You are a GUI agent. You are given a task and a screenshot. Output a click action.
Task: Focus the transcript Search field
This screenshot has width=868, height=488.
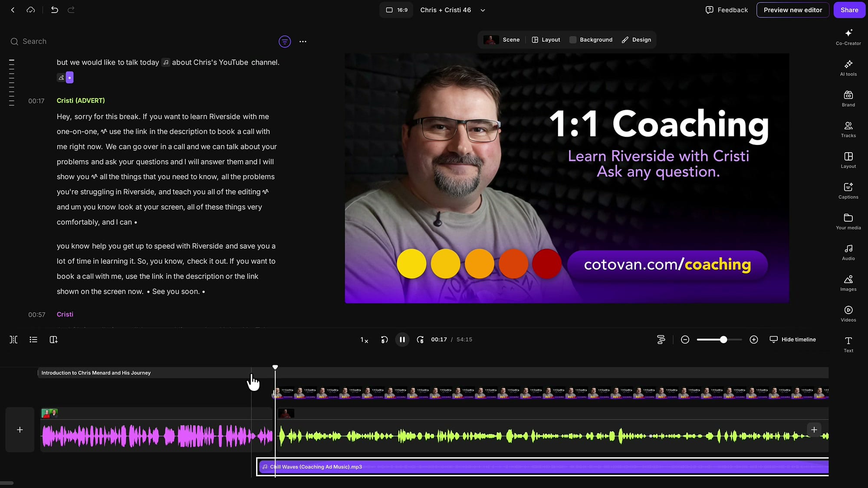coord(139,42)
